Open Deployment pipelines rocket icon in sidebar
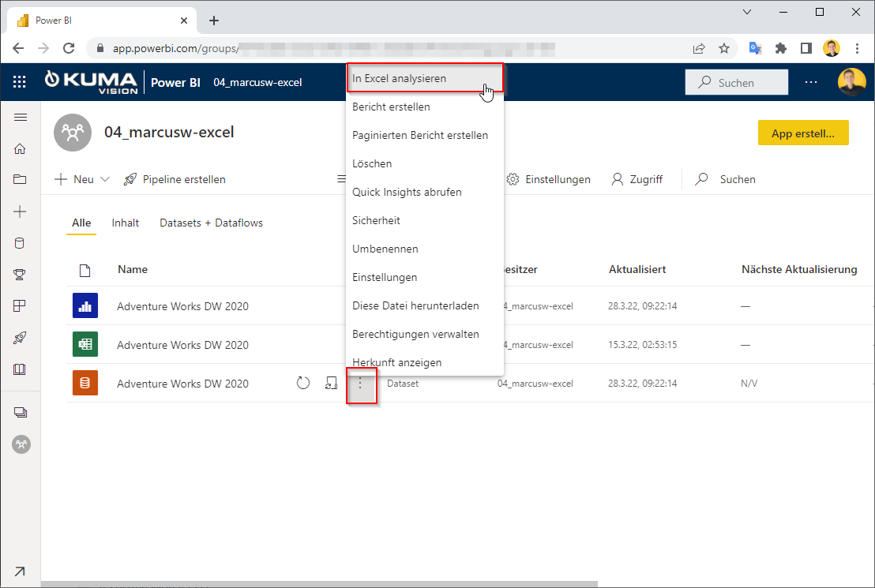875x588 pixels. 20,338
